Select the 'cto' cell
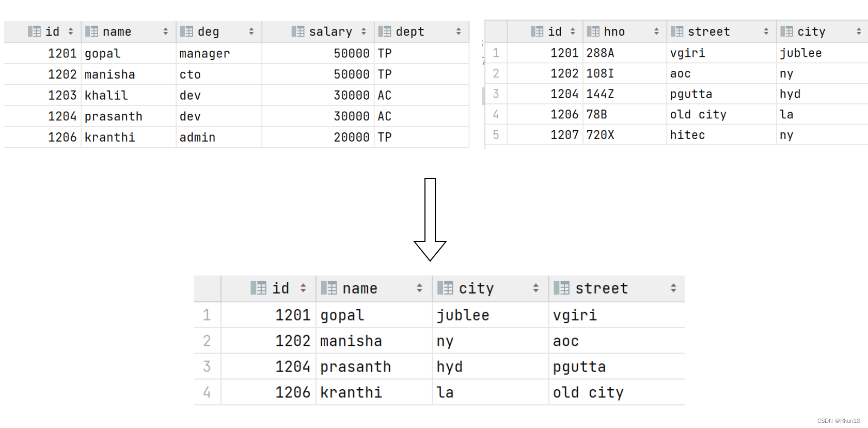The height and width of the screenshot is (428, 868). tap(219, 74)
